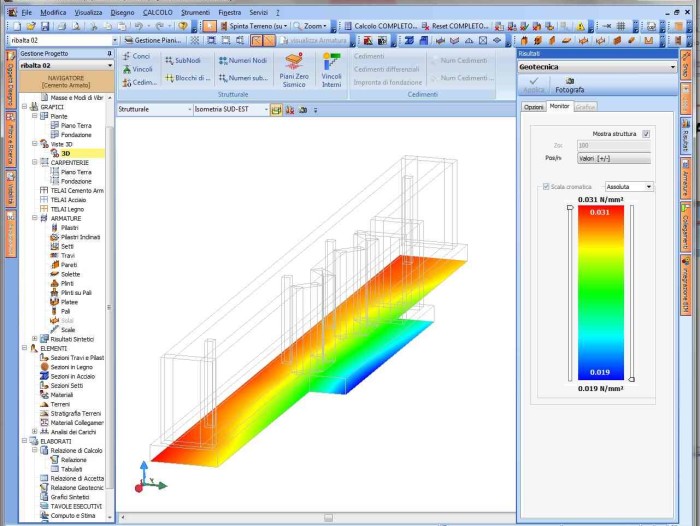Viewport: 700px width, 526px height.
Task: Open the Strutturale view dropdown
Action: (155, 109)
